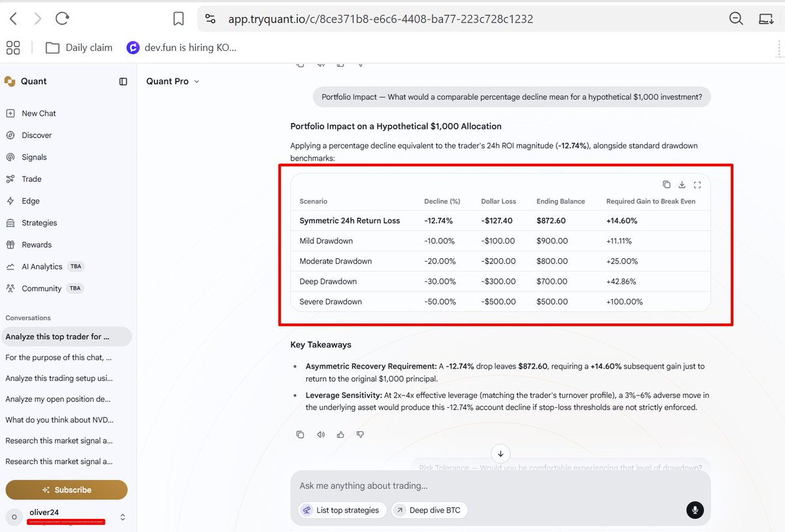Focus the Ask me anything about trading field

coord(500,486)
